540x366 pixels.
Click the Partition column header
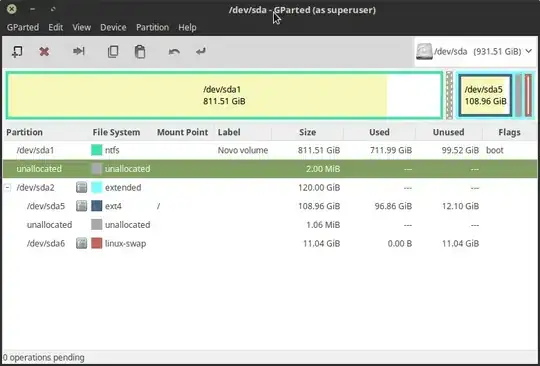(x=47, y=132)
